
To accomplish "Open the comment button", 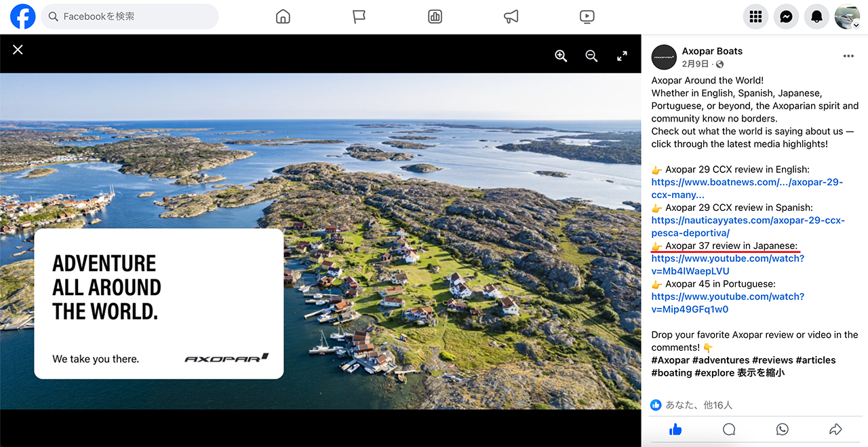I will [x=729, y=429].
